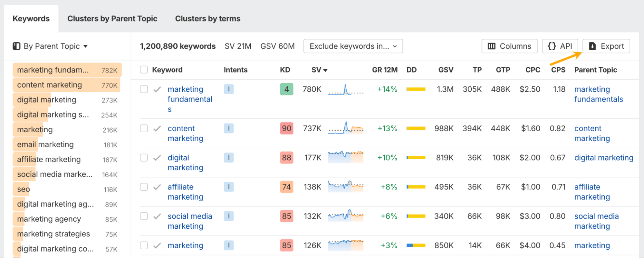The height and width of the screenshot is (258, 644).
Task: Click the SV trend sparkline for affiliate marketing
Action: [x=345, y=186]
